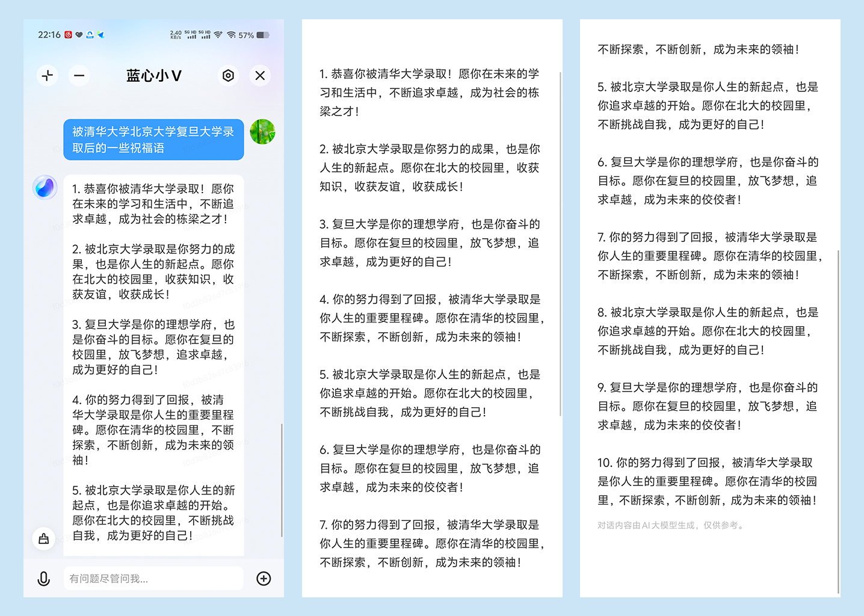Tap item 6 复旦大学 in right panel
Image resolution: width=864 pixels, height=616 pixels.
pyautogui.click(x=708, y=180)
